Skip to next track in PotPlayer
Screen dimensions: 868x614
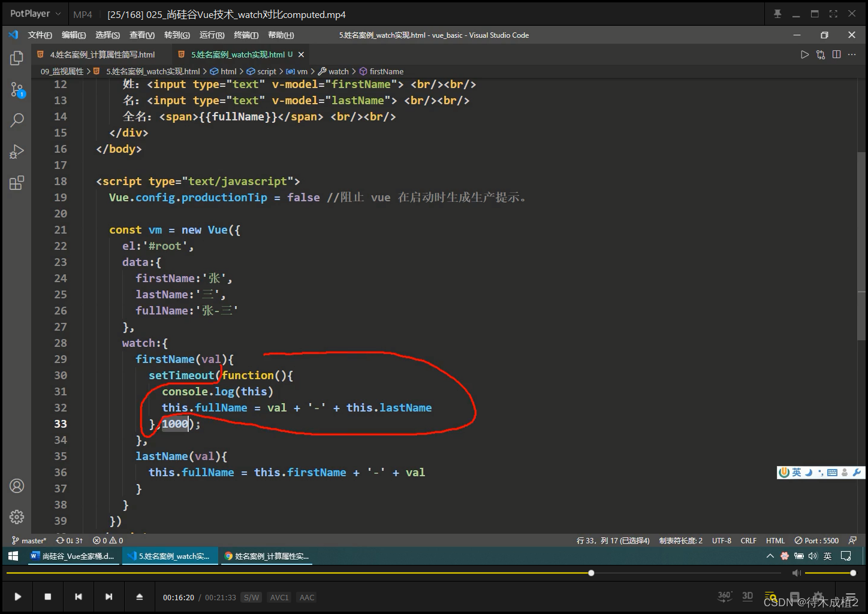point(108,597)
